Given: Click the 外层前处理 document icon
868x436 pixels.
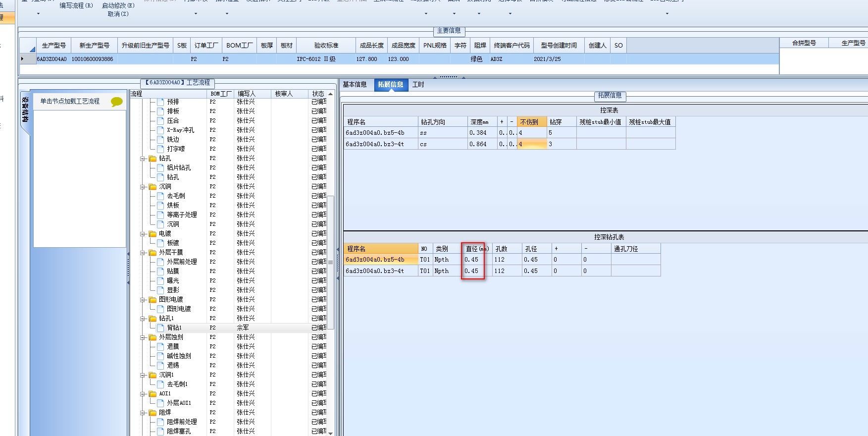Looking at the screenshot, I should tap(160, 262).
